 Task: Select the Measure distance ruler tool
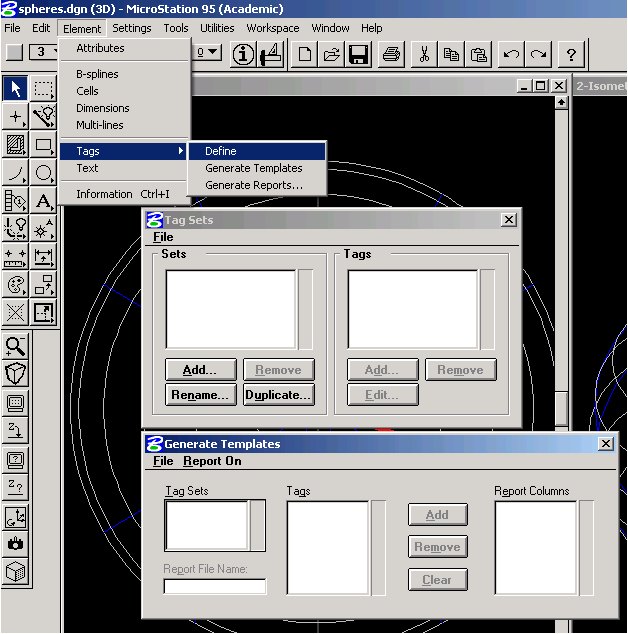click(15, 257)
